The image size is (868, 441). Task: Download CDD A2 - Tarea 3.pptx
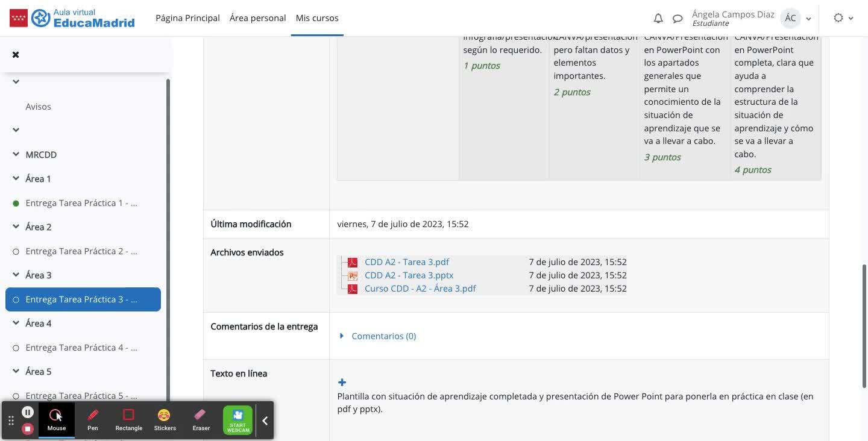(x=409, y=275)
